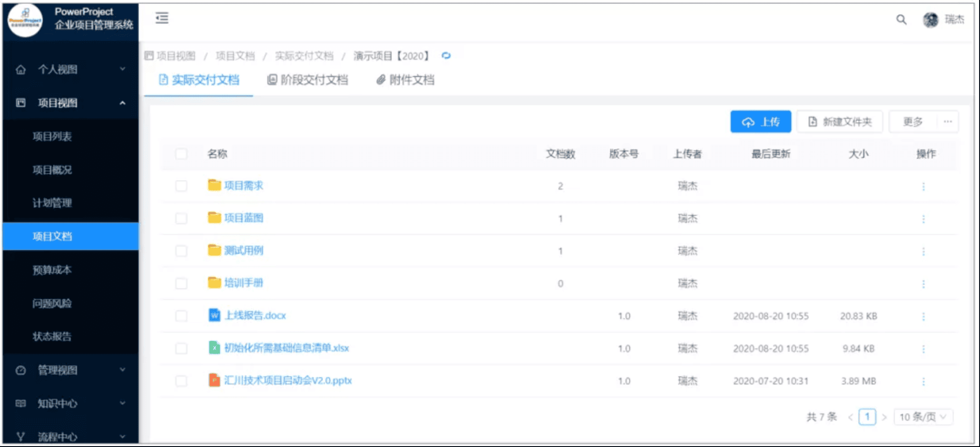Click the 测试用例 folder icon
This screenshot has width=980, height=447.
click(x=214, y=250)
